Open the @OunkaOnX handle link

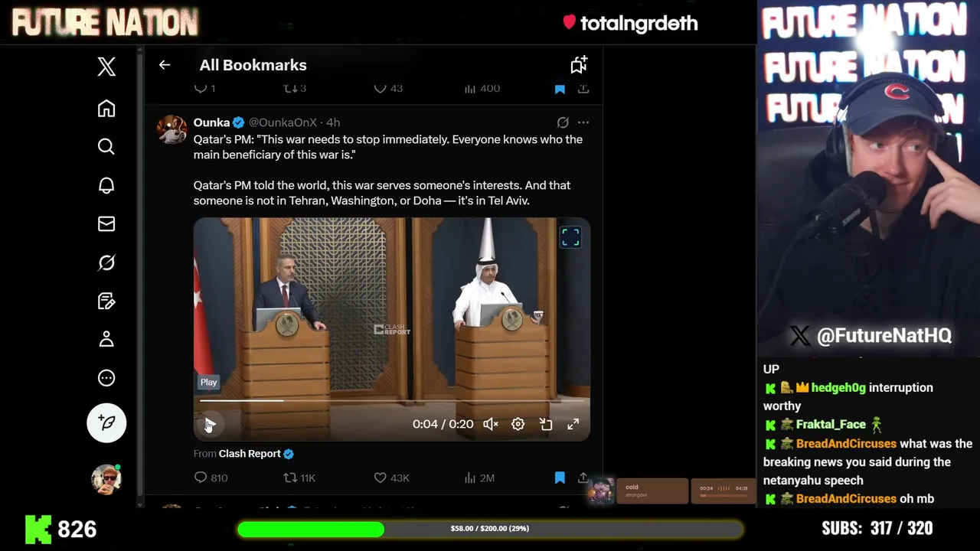pos(283,122)
